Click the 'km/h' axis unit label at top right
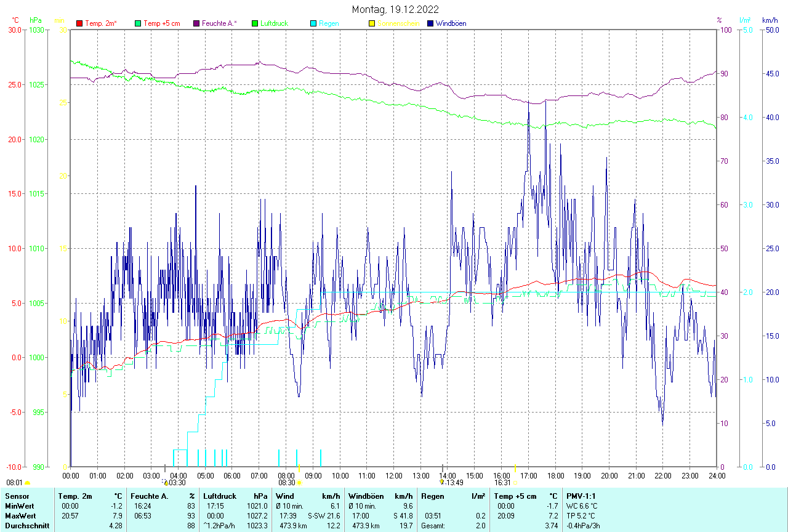Screen dimensions: 788x532 tap(770, 20)
